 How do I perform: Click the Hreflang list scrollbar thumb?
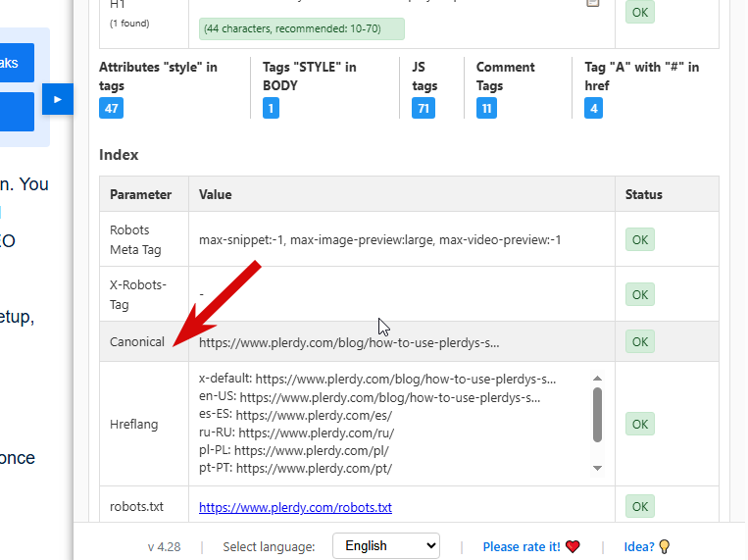coord(598,413)
